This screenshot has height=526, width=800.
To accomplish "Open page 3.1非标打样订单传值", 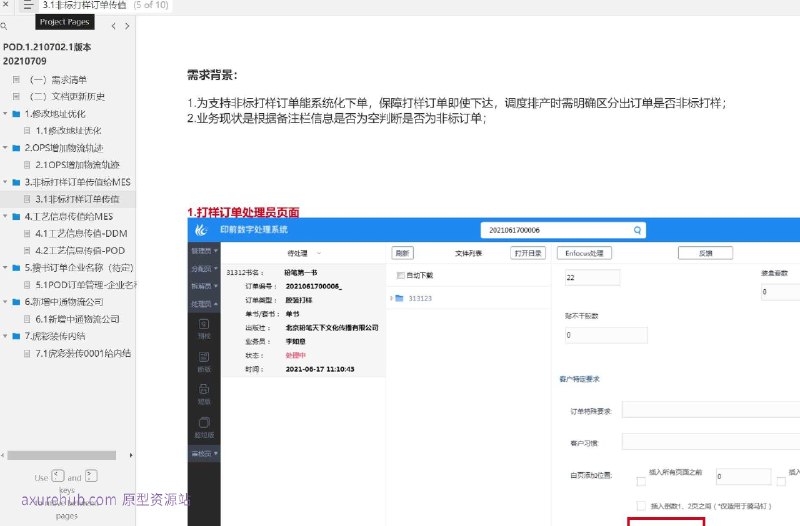I will click(77, 199).
